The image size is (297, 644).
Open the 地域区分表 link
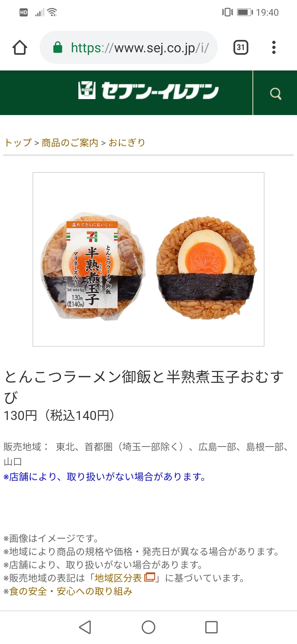[x=118, y=578]
